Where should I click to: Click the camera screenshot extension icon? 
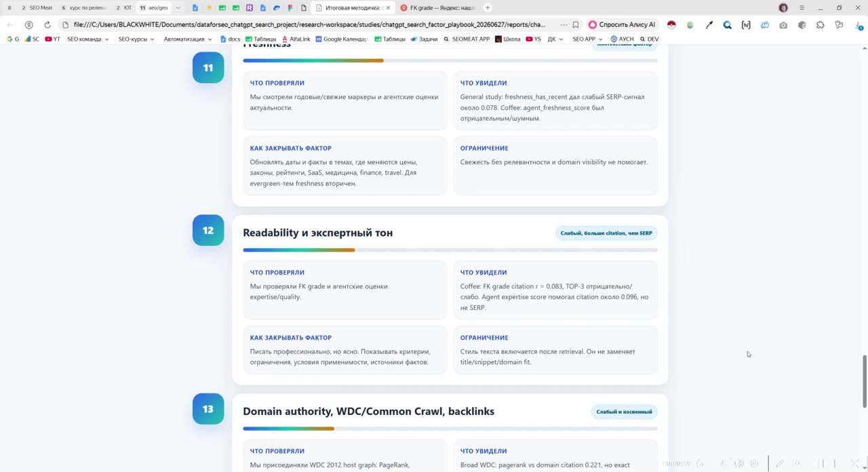(783, 25)
